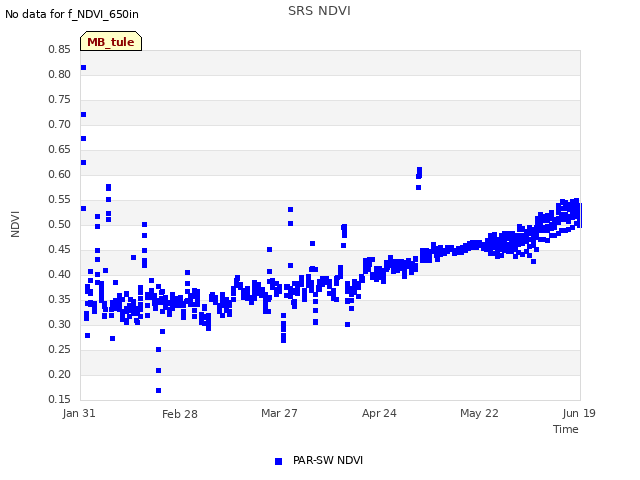The height and width of the screenshot is (480, 640).
Task: Click the 0.65 y-axis tick label
Action: (59, 149)
